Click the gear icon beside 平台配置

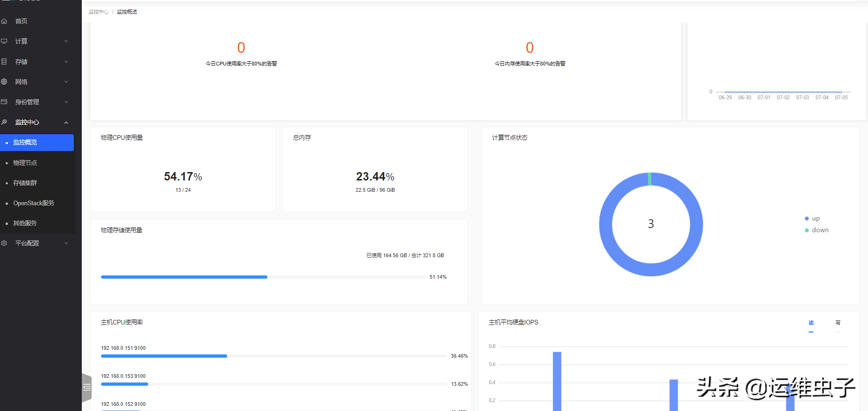tap(4, 243)
